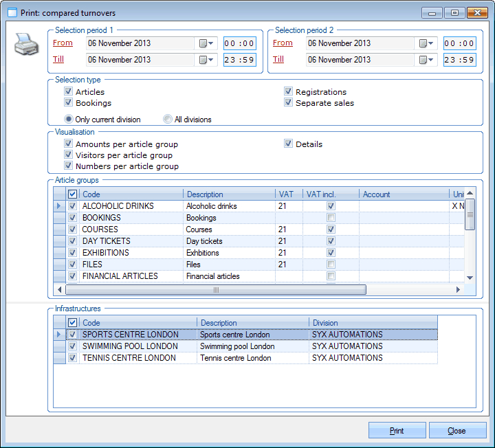Disable the Details checkbox
Screen dimensions: 495x448
(x=289, y=144)
